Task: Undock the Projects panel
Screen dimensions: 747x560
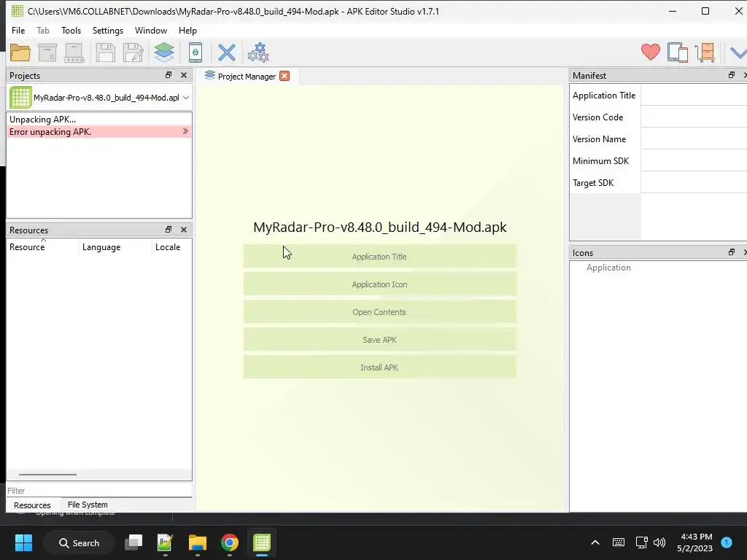Action: pos(169,75)
